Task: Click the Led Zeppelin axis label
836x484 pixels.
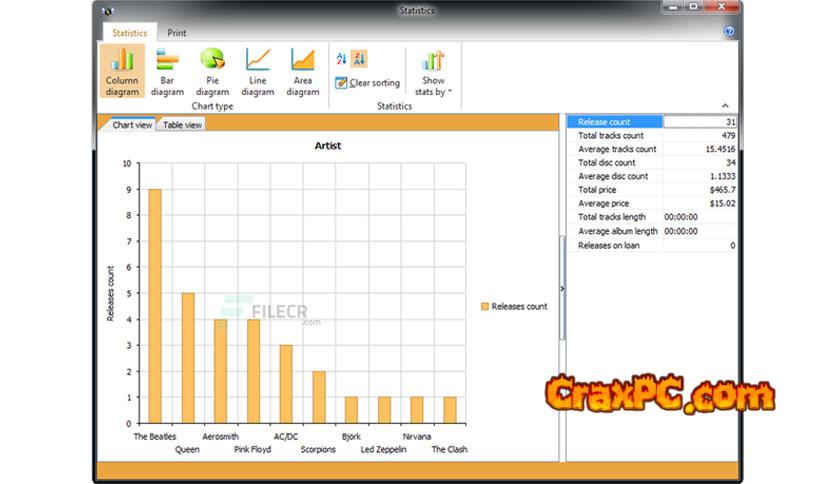Action: [383, 449]
